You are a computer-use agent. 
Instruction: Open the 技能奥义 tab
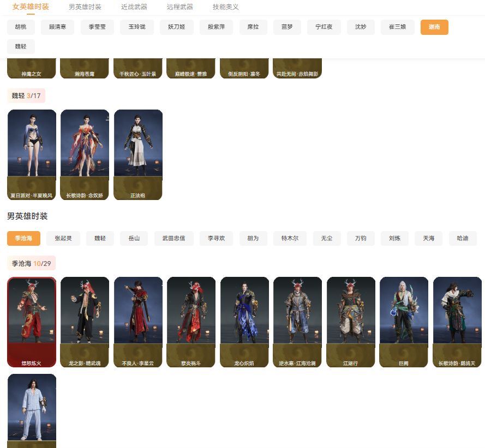click(225, 7)
